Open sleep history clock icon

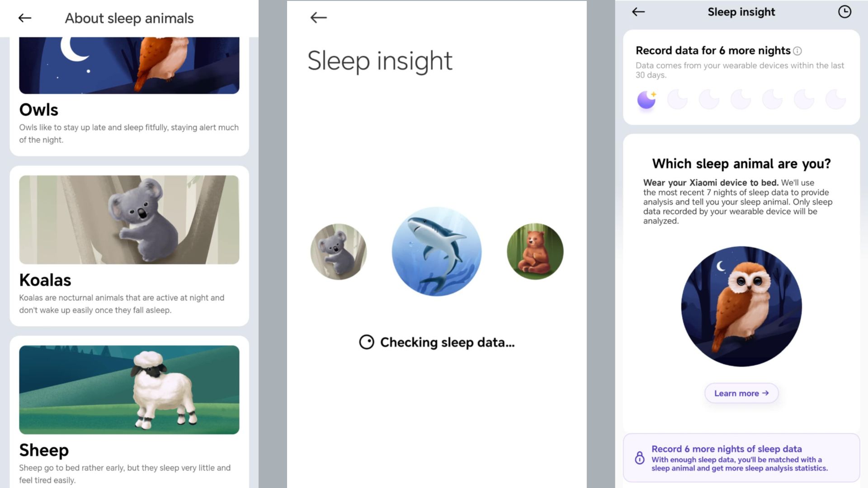click(x=844, y=12)
